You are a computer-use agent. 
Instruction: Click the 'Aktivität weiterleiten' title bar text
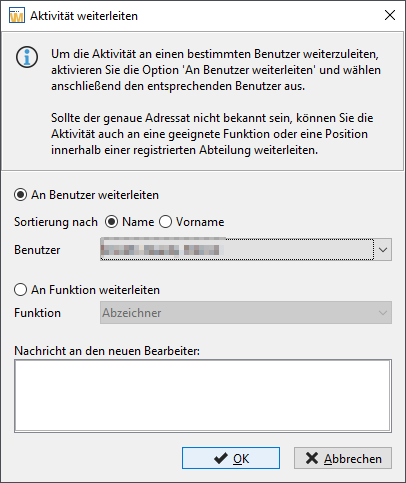click(84, 16)
